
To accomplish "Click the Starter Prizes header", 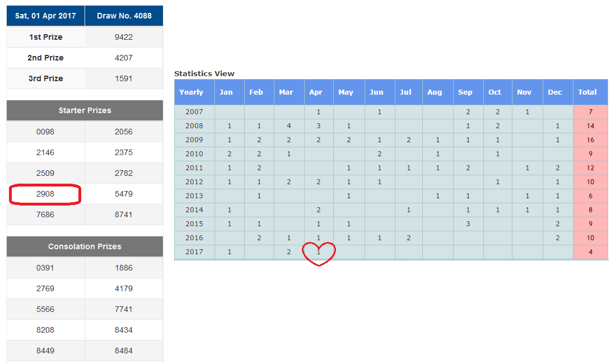I will 85,110.
